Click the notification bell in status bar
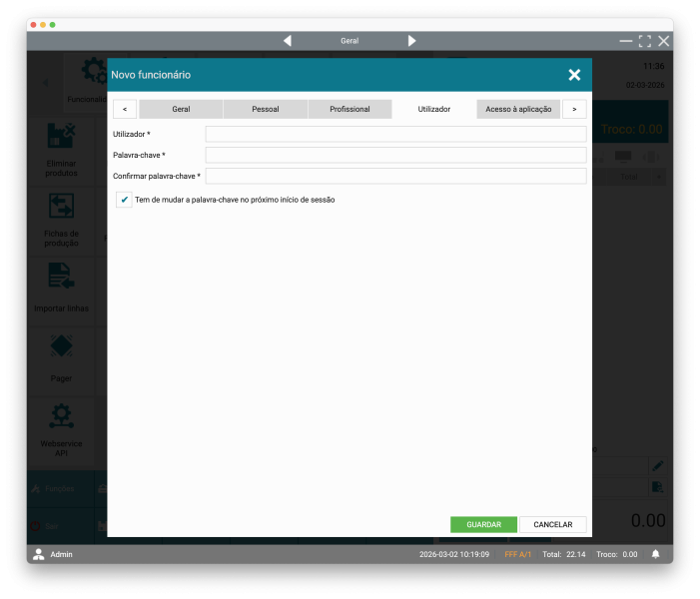This screenshot has width=700, height=599. tap(656, 554)
